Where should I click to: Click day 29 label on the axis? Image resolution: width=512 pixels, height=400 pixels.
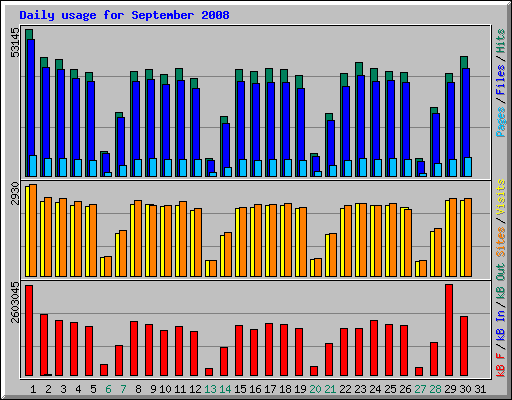pyautogui.click(x=450, y=389)
